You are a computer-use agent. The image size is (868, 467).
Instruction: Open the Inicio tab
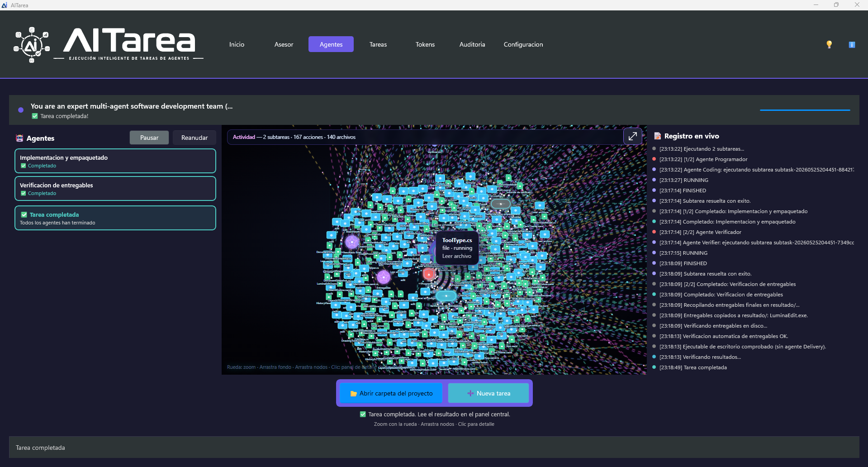click(237, 44)
